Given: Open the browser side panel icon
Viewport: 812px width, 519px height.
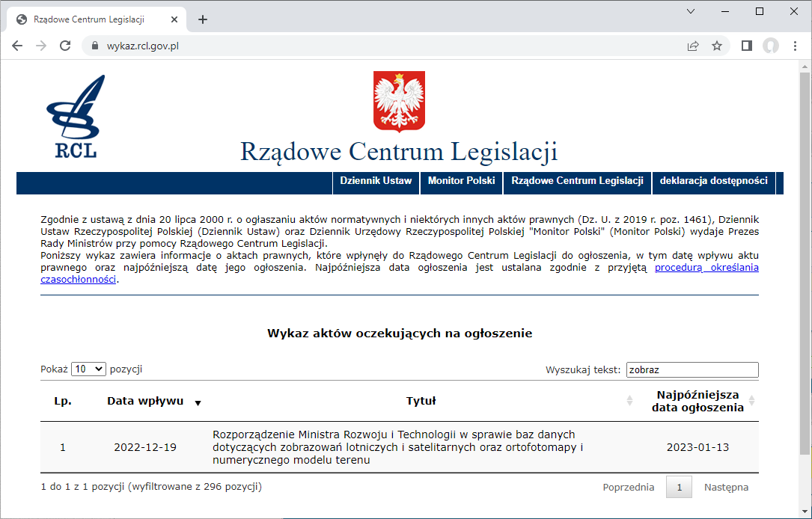Looking at the screenshot, I should tap(745, 46).
